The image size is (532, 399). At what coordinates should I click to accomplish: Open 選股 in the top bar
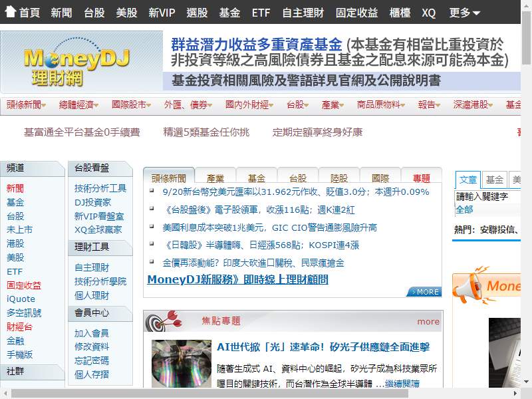tap(197, 13)
